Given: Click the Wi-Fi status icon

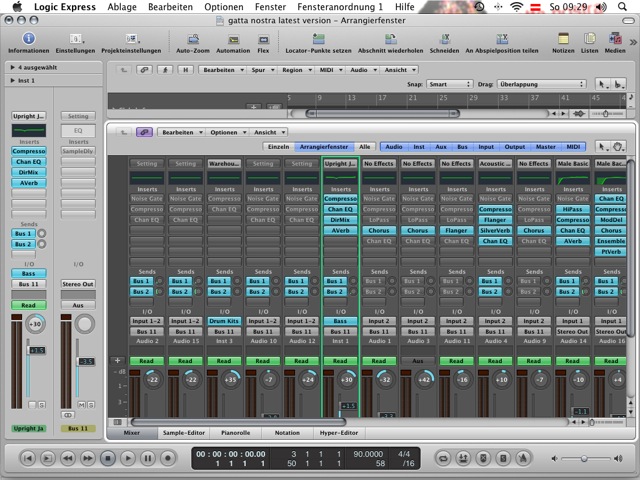Looking at the screenshot, I should tap(517, 7).
